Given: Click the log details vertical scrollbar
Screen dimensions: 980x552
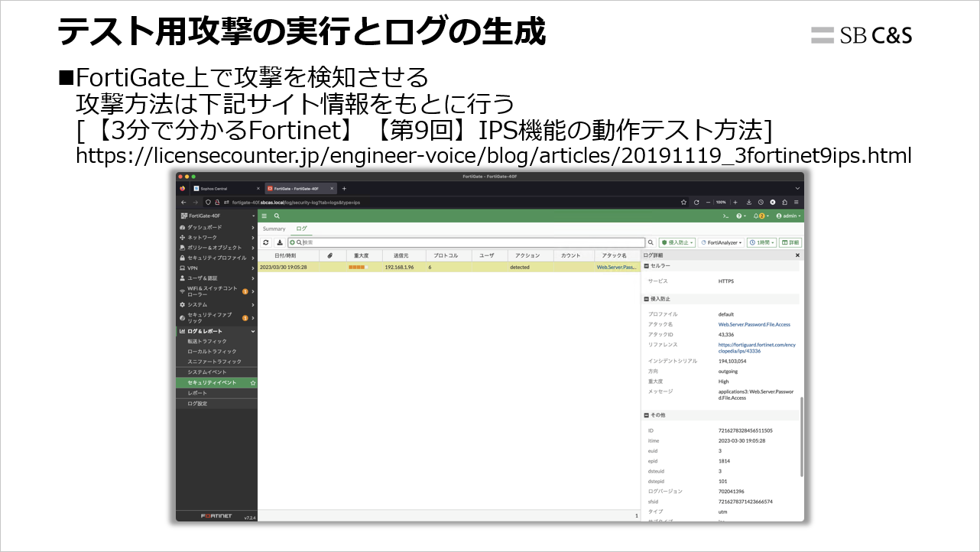Looking at the screenshot, I should tap(802, 436).
